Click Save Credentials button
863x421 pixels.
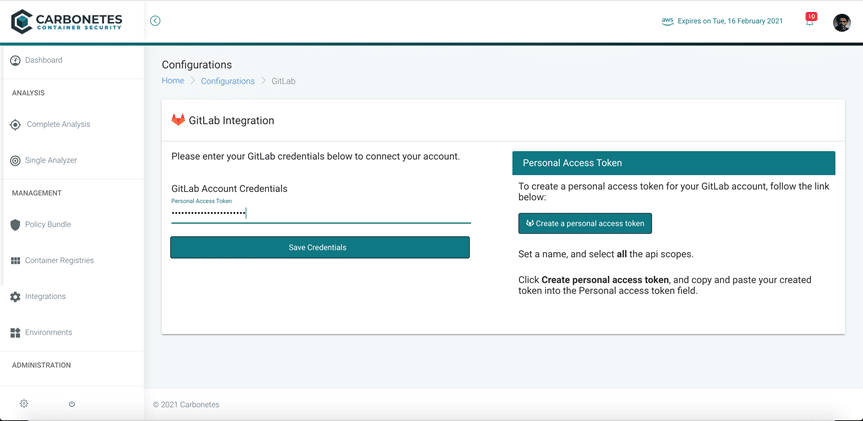tap(320, 248)
